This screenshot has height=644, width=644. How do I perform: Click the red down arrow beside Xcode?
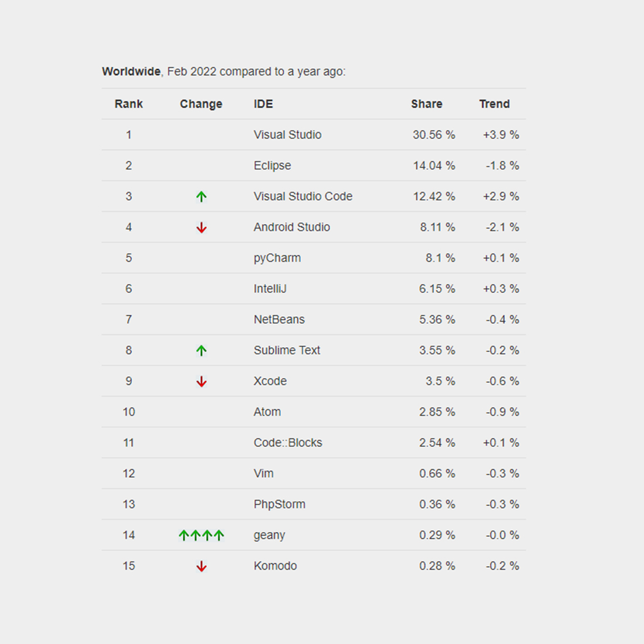pos(201,382)
